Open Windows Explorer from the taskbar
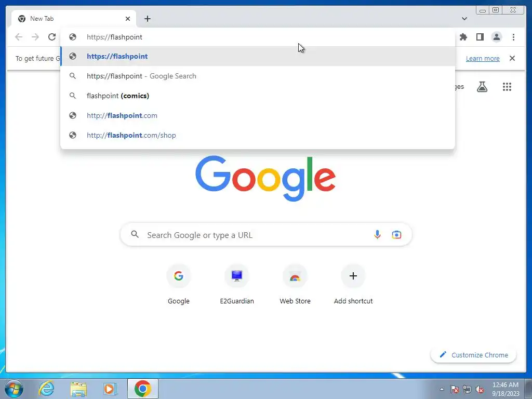The image size is (532, 399). point(78,389)
